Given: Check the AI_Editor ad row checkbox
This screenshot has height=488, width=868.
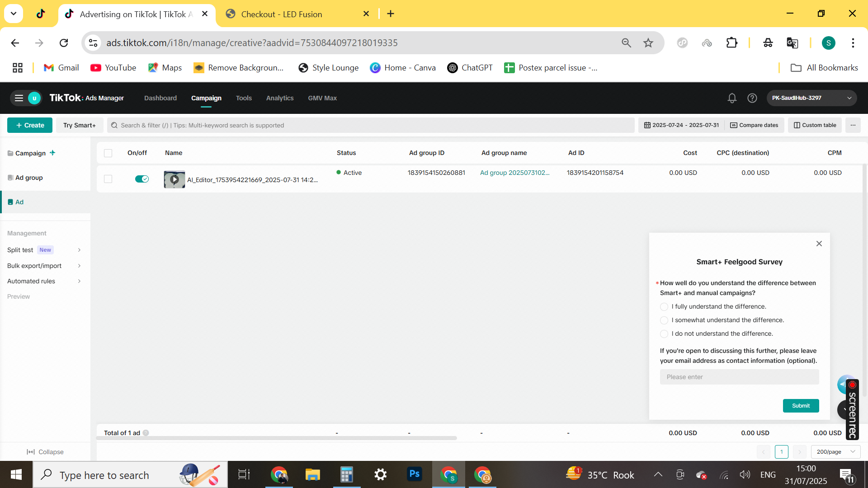Looking at the screenshot, I should click(108, 179).
